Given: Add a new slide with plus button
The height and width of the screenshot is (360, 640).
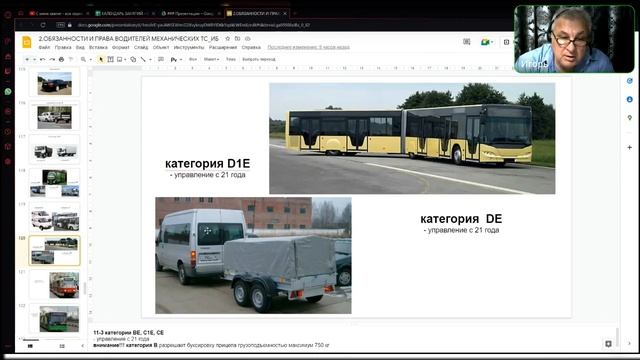Looking at the screenshot, I should [27, 60].
